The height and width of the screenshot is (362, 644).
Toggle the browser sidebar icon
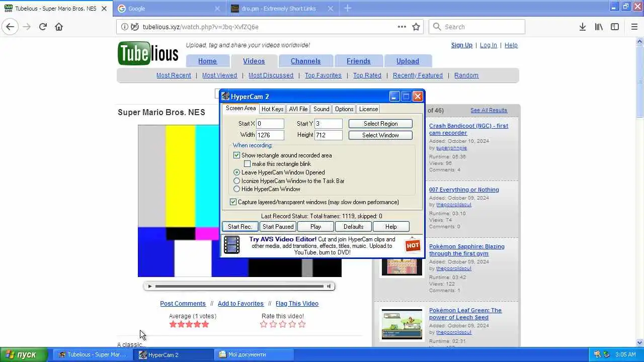[615, 27]
